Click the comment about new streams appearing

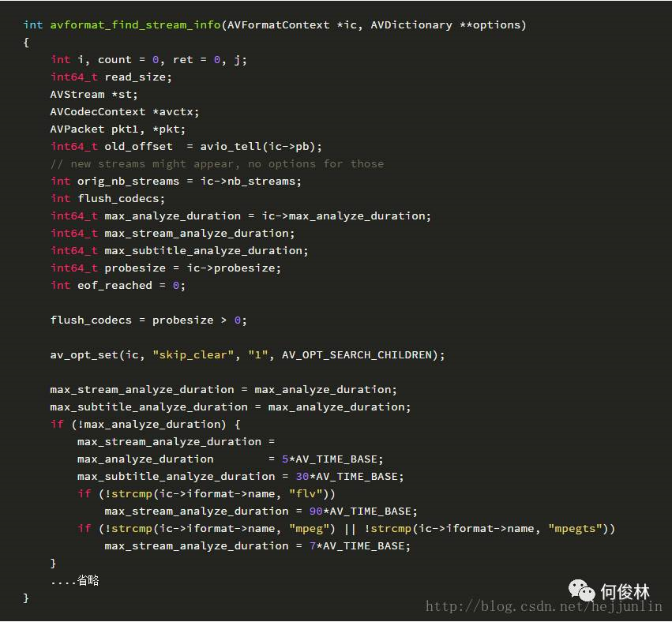coord(217,163)
